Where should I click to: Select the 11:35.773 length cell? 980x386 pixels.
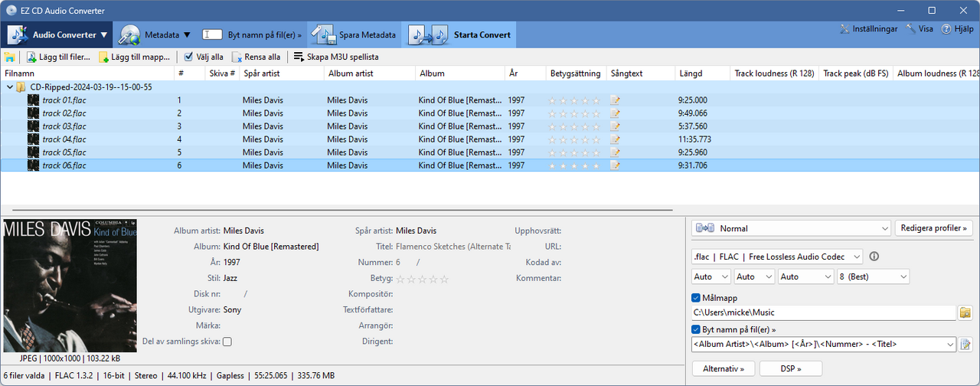(702, 139)
